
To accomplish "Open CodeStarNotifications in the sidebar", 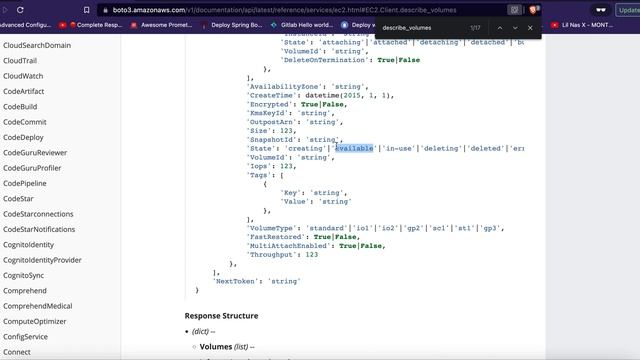I will pyautogui.click(x=39, y=229).
